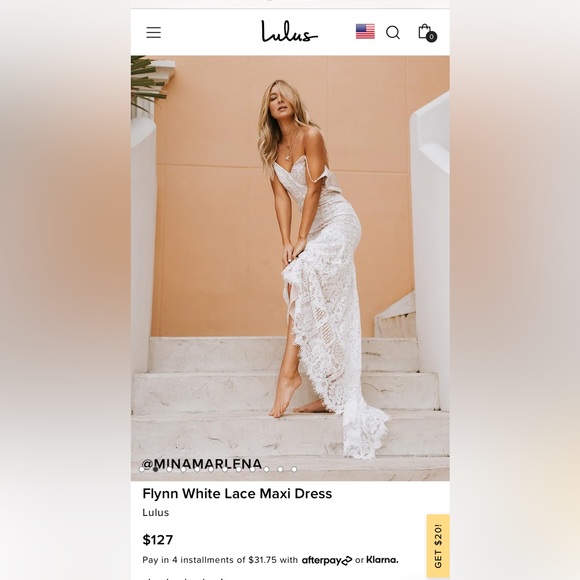Image resolution: width=580 pixels, height=580 pixels.
Task: Select the first image carousel dot
Action: (x=142, y=469)
